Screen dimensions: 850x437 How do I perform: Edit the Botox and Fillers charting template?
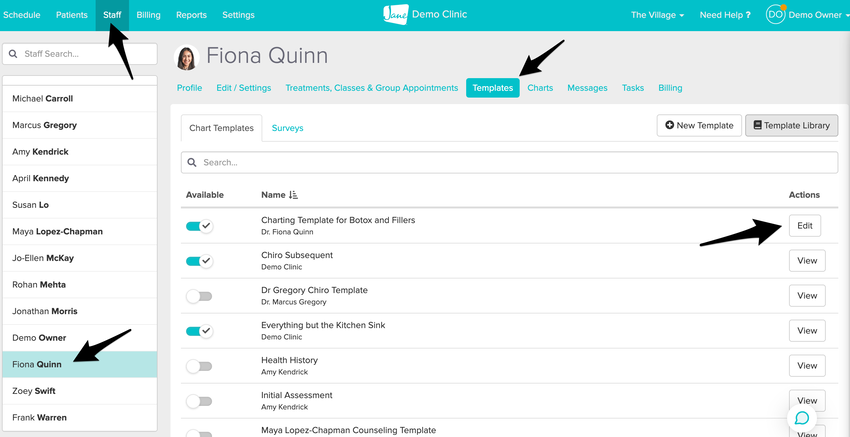click(805, 226)
